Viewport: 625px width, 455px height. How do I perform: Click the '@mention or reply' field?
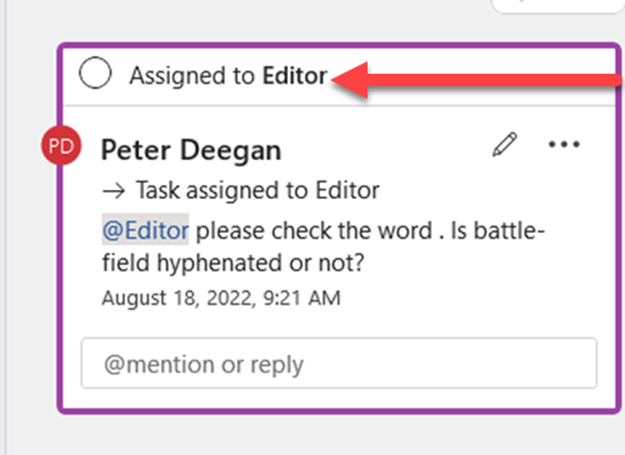click(x=338, y=364)
